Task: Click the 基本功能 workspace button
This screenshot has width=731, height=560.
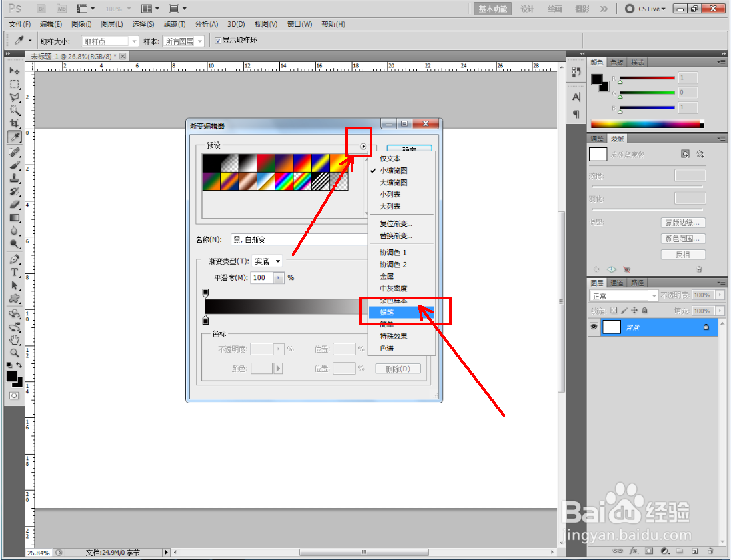Action: [x=492, y=9]
